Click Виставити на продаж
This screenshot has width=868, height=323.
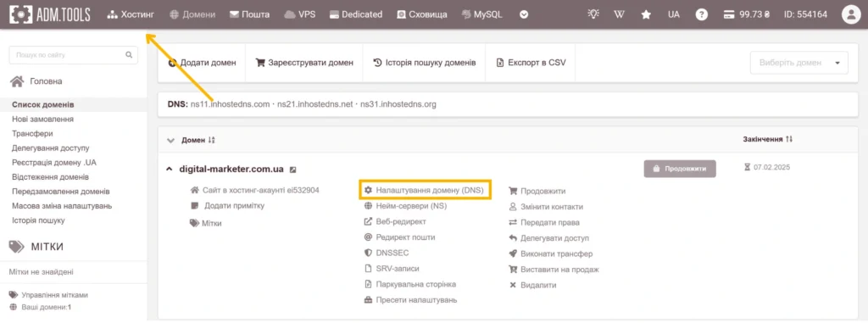point(554,270)
